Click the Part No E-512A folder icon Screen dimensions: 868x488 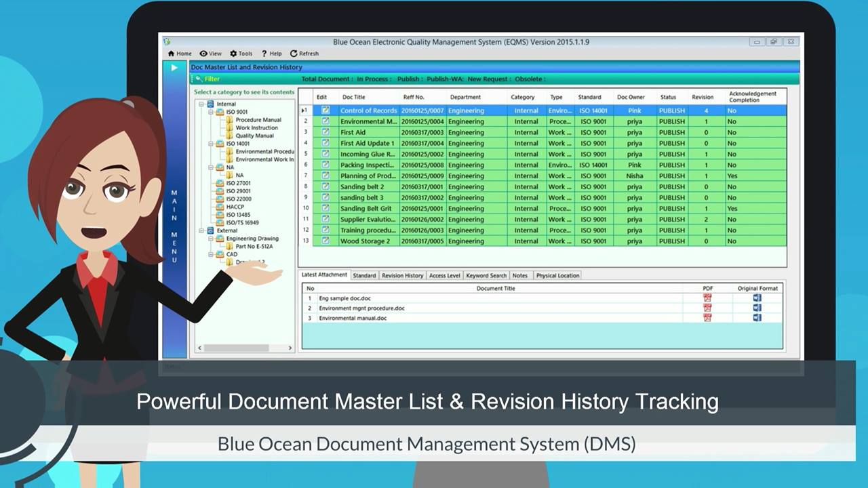click(x=229, y=247)
